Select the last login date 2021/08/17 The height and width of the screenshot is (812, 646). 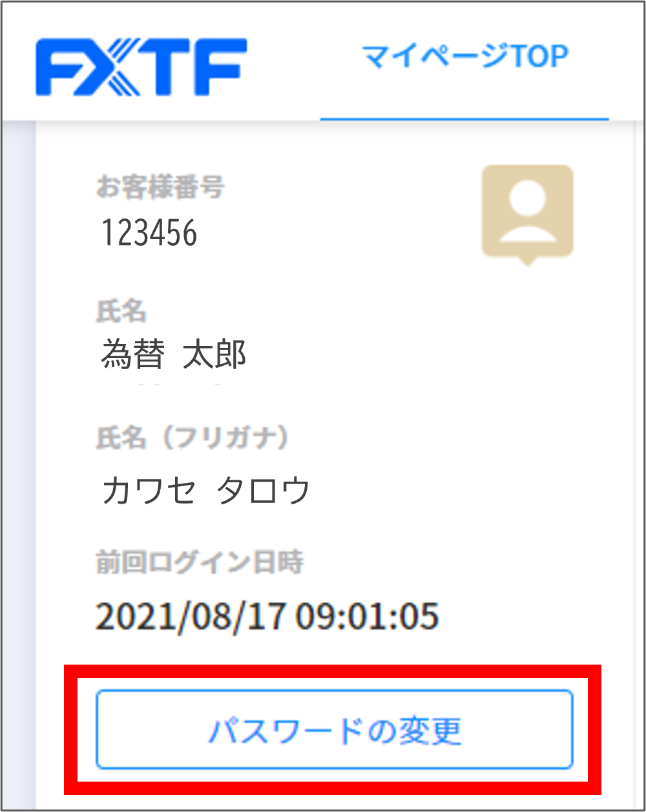(191, 616)
